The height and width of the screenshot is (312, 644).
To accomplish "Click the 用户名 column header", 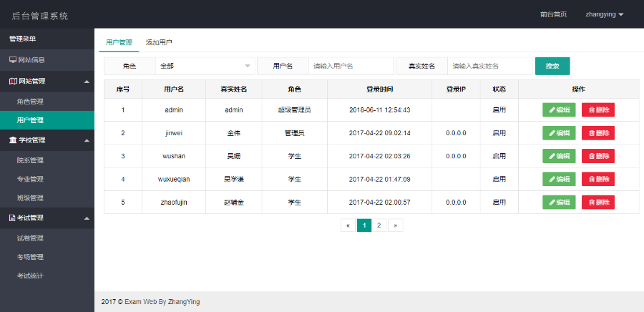I will pos(174,89).
